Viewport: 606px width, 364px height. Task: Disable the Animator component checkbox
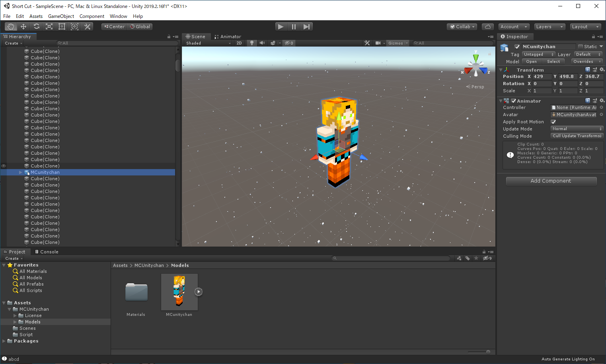click(x=514, y=101)
